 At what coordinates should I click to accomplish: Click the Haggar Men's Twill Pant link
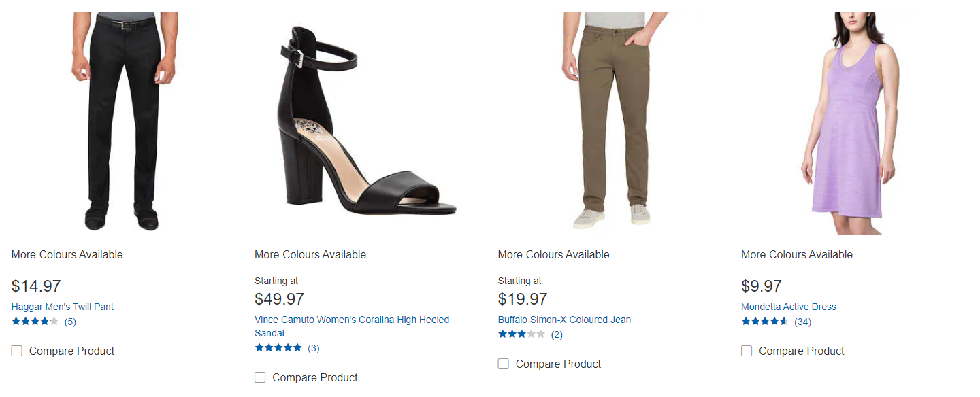click(x=63, y=307)
